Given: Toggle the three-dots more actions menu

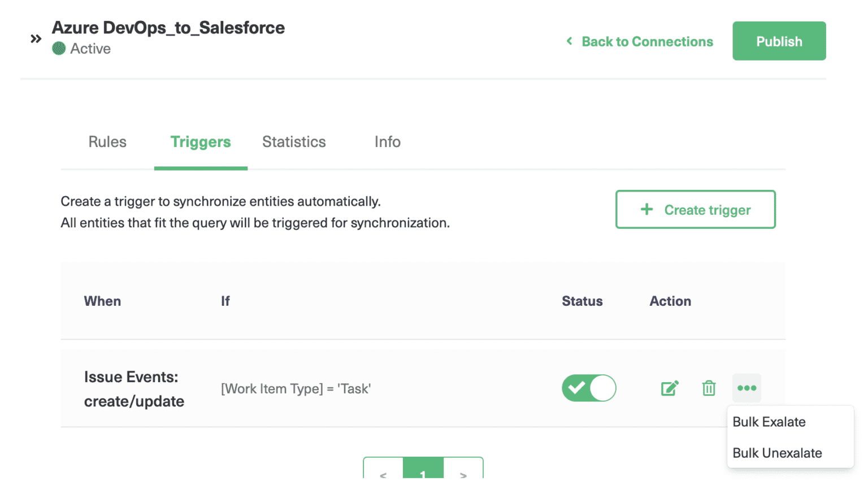Looking at the screenshot, I should tap(747, 388).
